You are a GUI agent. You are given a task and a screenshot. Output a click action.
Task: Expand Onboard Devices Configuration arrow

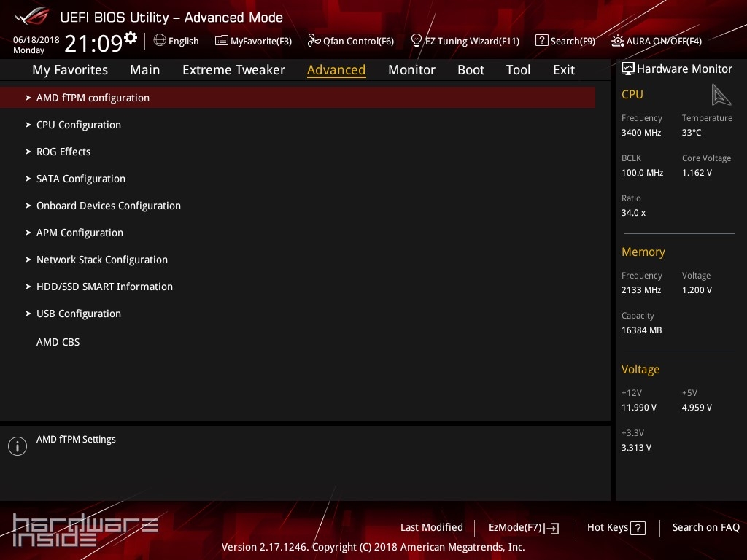[28, 206]
